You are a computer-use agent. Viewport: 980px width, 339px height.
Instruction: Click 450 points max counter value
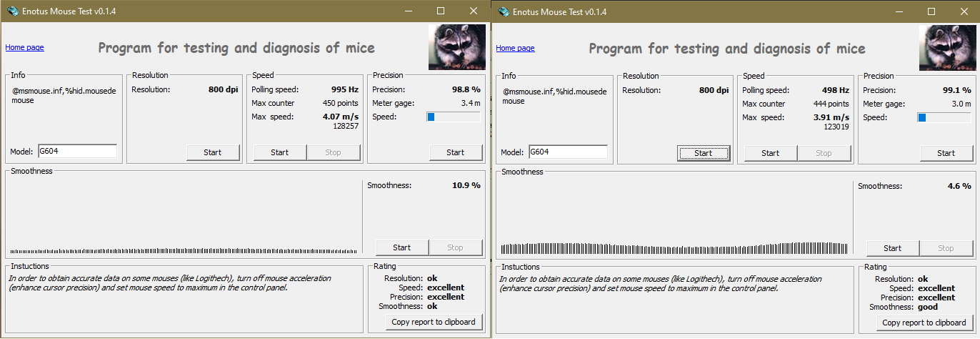pyautogui.click(x=341, y=103)
